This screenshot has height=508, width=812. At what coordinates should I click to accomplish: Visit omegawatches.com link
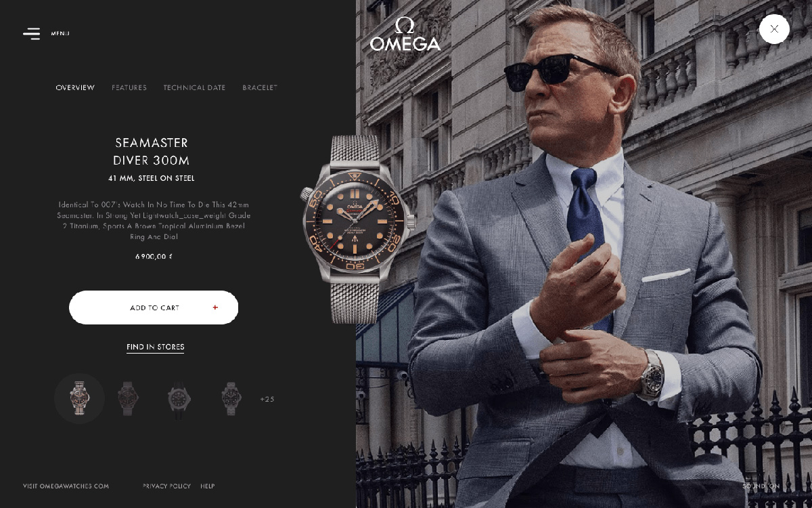(x=66, y=486)
